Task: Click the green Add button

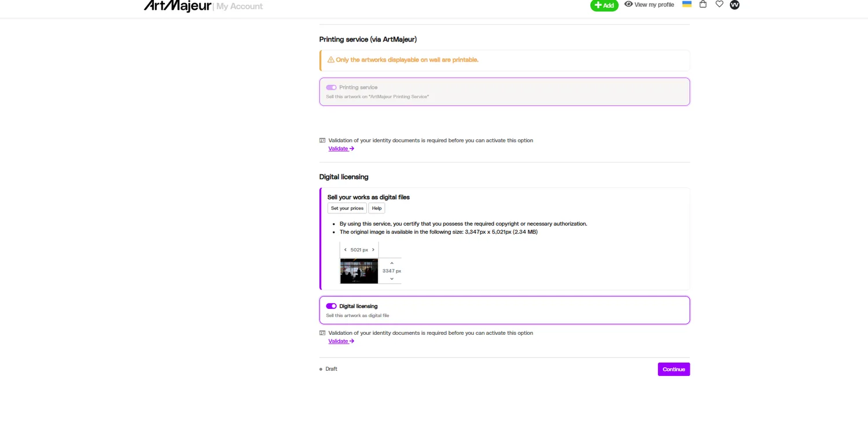Action: point(604,5)
